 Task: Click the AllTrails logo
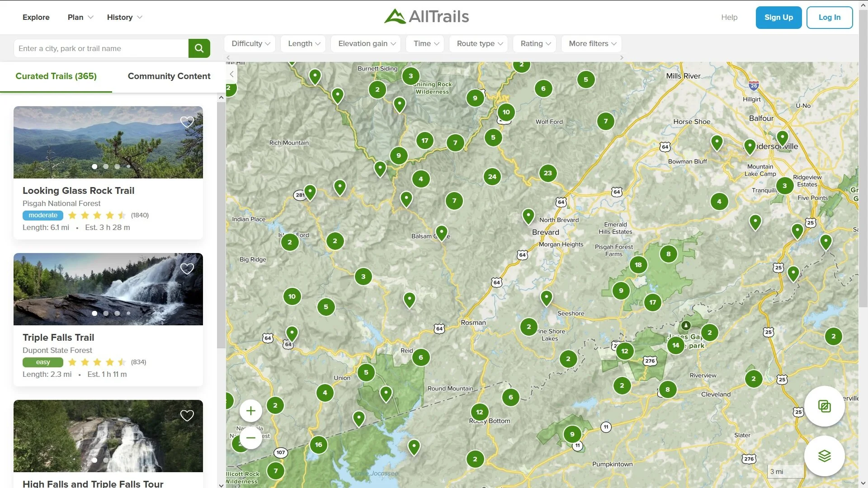point(426,17)
